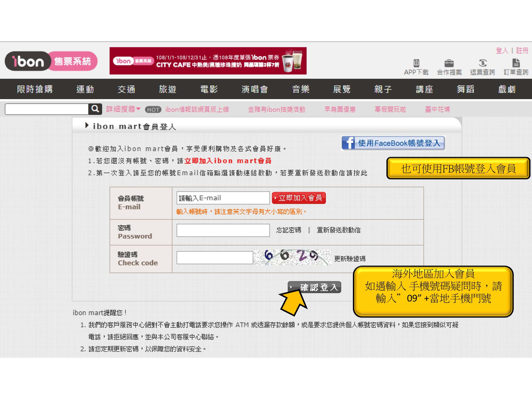Open the 音樂 category
The height and width of the screenshot is (399, 532).
pos(301,89)
